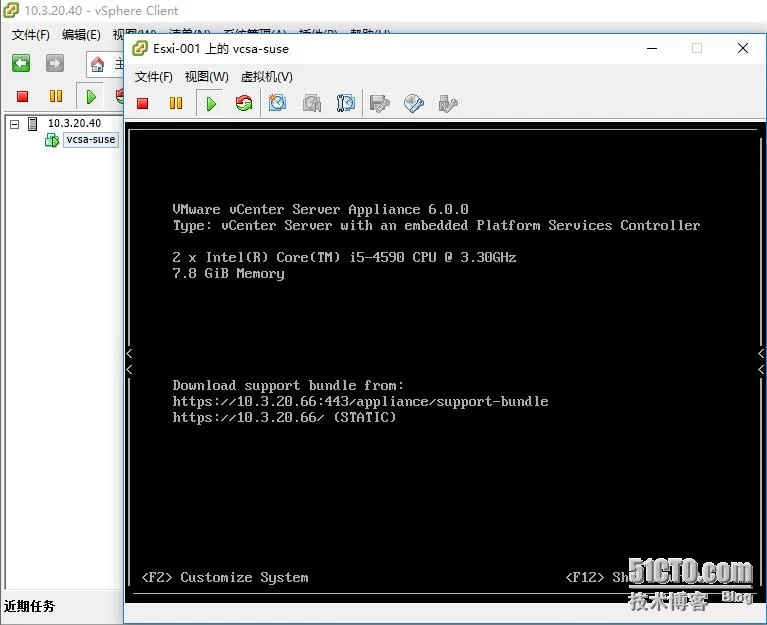Click main window Power On green play
Image resolution: width=767 pixels, height=625 pixels.
pos(91,96)
